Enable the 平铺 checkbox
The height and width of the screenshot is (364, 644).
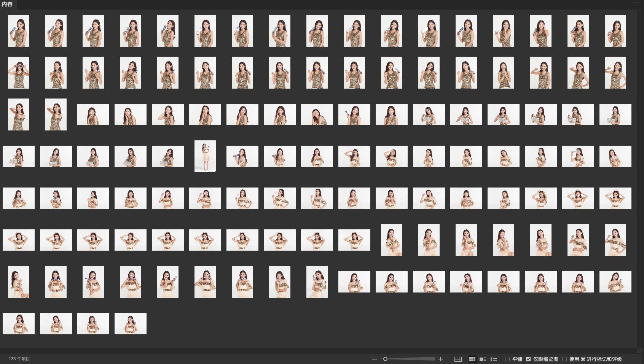[x=507, y=359]
